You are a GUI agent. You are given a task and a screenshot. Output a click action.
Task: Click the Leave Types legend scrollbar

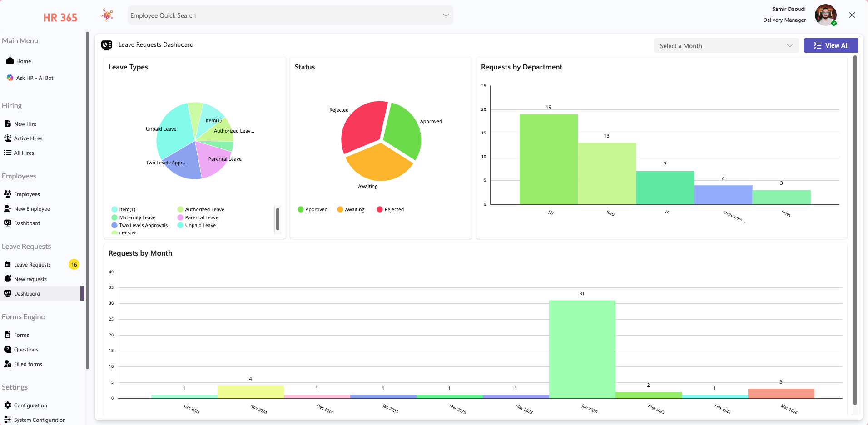click(278, 220)
